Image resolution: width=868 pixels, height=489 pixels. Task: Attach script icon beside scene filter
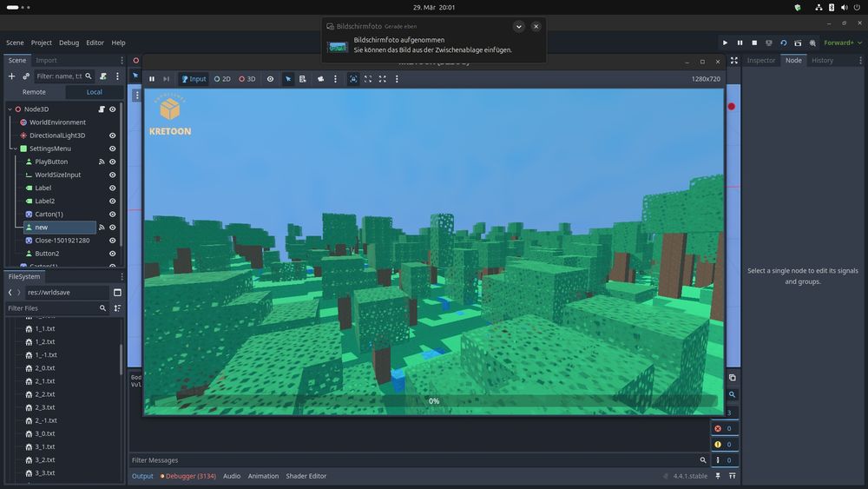tap(103, 76)
